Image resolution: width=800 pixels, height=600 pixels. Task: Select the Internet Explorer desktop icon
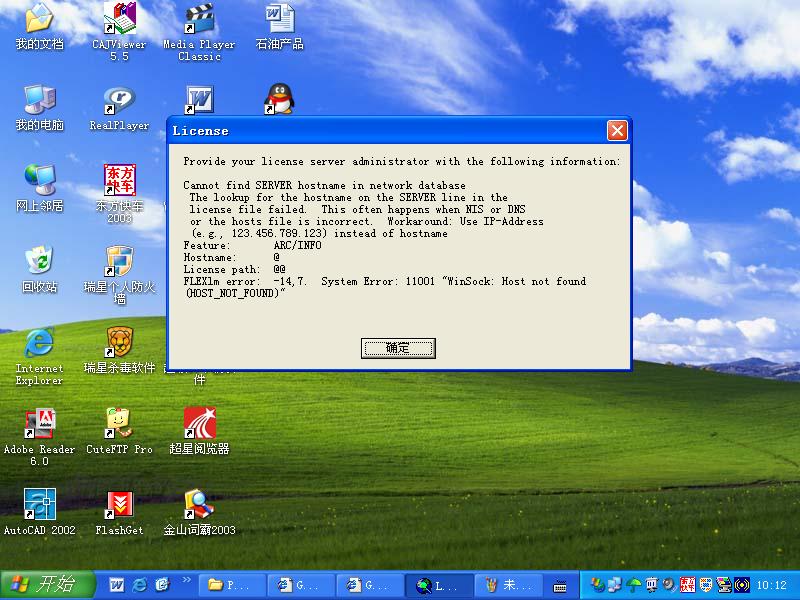click(x=39, y=356)
